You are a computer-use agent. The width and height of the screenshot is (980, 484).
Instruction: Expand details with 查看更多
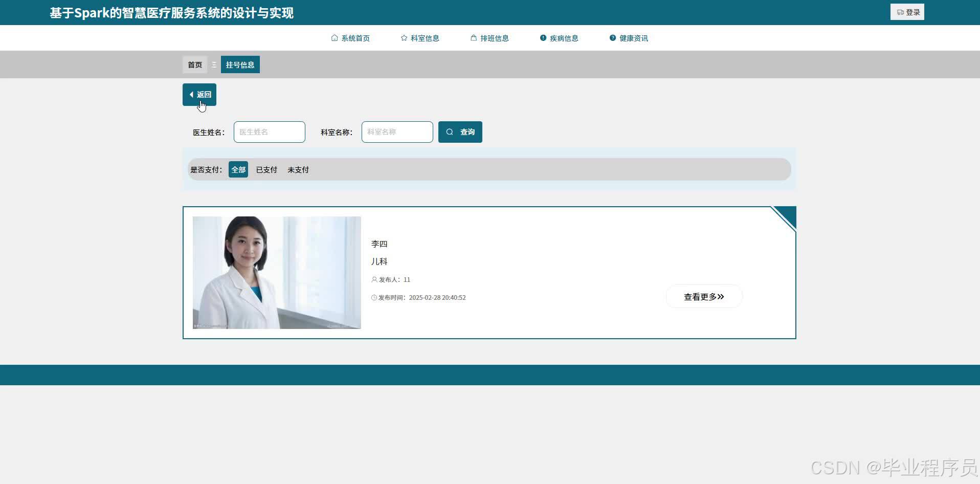[x=704, y=296]
